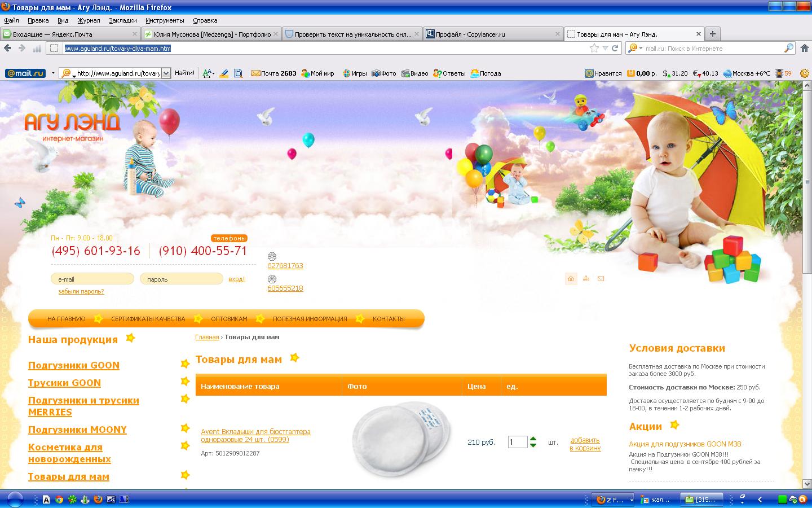Screen dimensions: 812x508
Task: Open Погода from the Mail.ru toolbar
Action: tap(486, 73)
